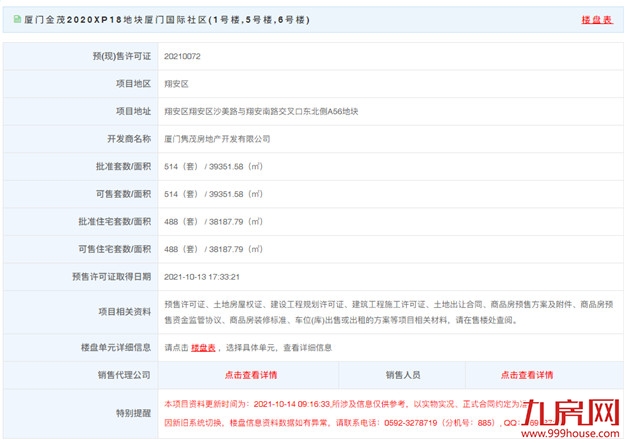Click the 销售代理公司 label
Viewport: 625px width, 443px height.
point(124,375)
